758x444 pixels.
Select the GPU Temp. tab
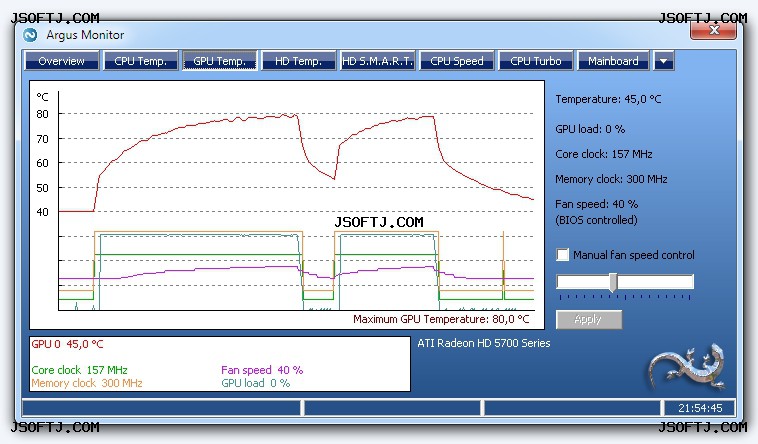pos(220,61)
